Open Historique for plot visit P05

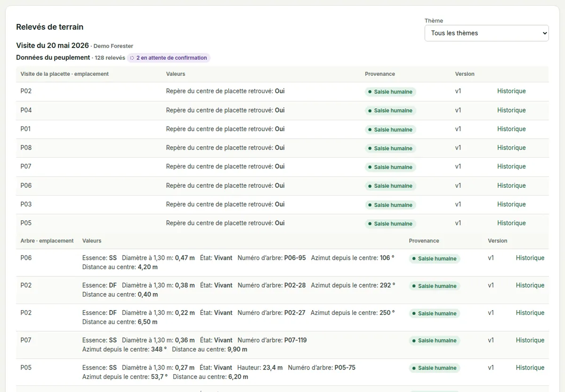point(511,223)
